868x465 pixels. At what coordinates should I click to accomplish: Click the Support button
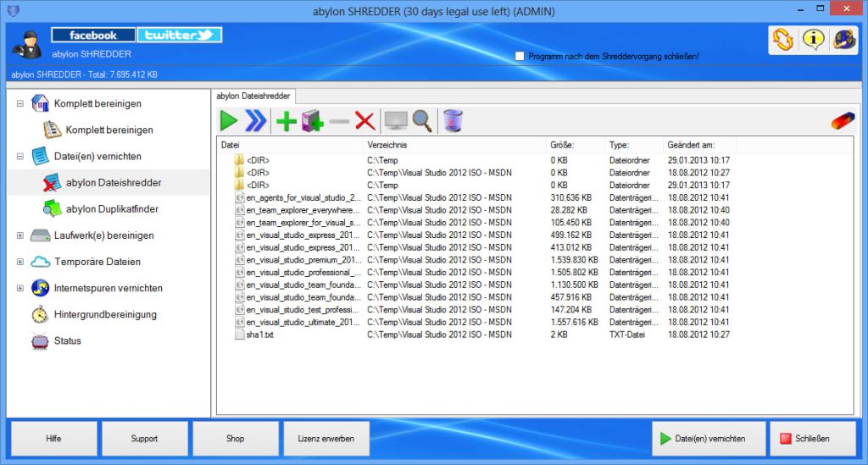144,439
